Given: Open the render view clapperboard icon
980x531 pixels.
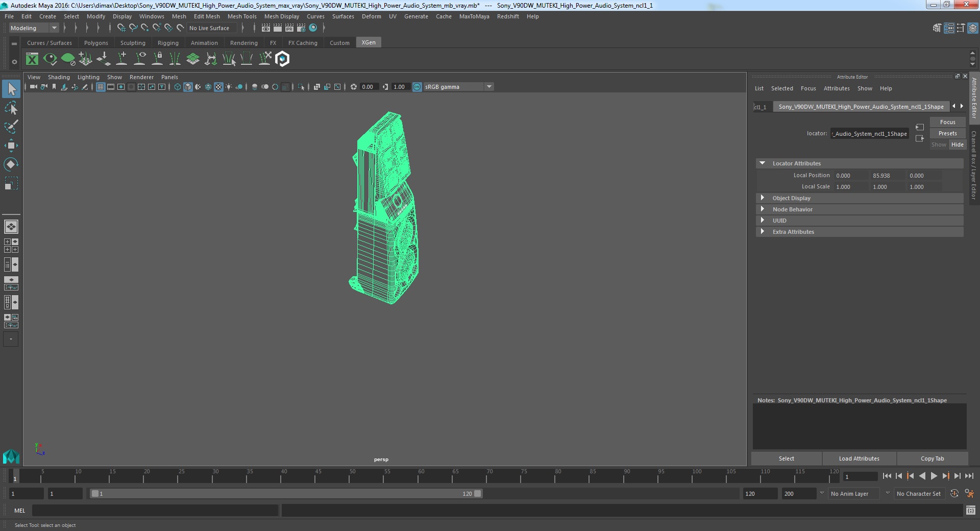Looking at the screenshot, I should (266, 28).
